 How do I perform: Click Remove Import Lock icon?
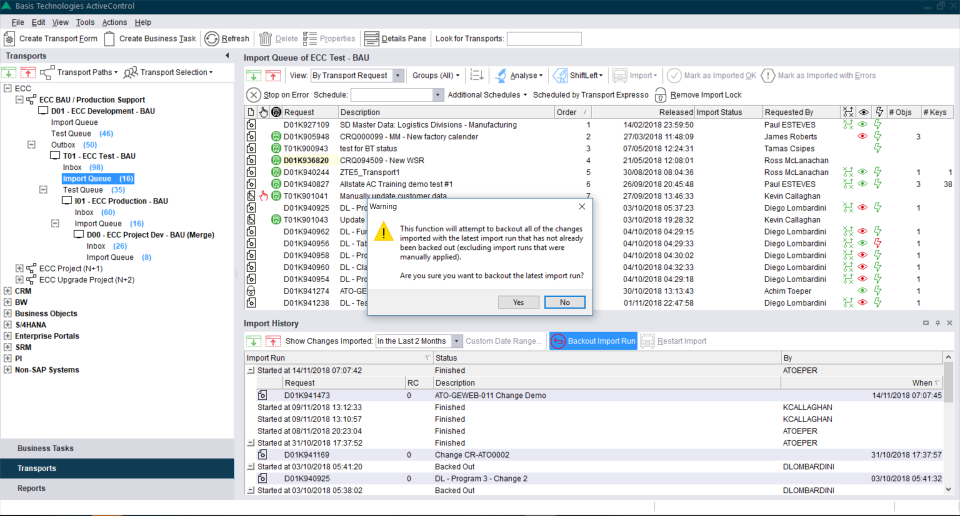point(660,95)
